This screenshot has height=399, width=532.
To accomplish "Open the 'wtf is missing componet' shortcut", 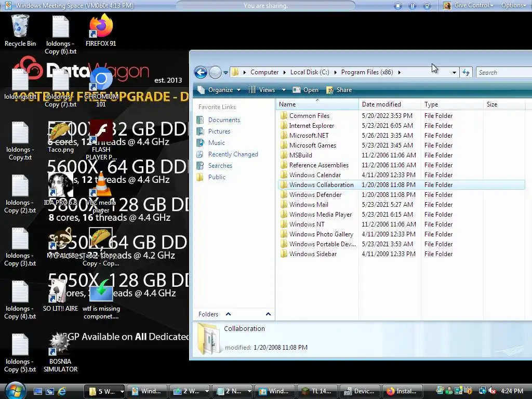I will [x=101, y=299].
